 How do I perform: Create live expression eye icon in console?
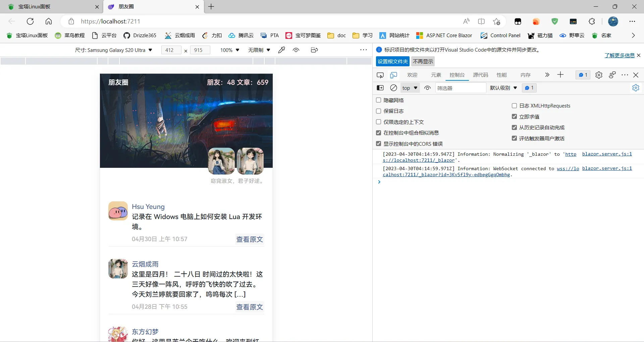point(427,88)
